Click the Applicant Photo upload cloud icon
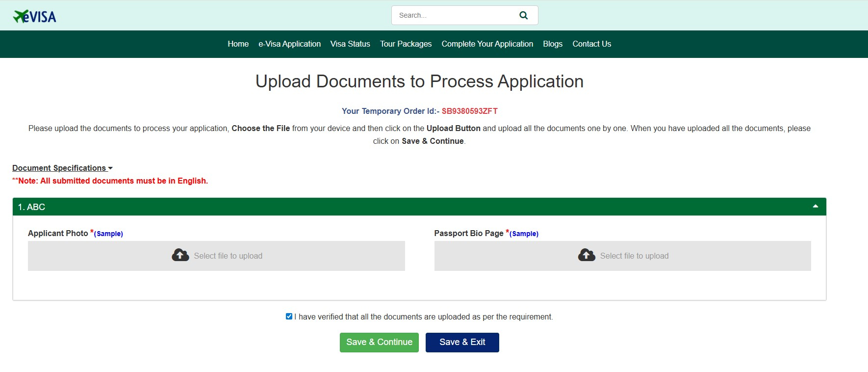Image resolution: width=868 pixels, height=372 pixels. [180, 255]
